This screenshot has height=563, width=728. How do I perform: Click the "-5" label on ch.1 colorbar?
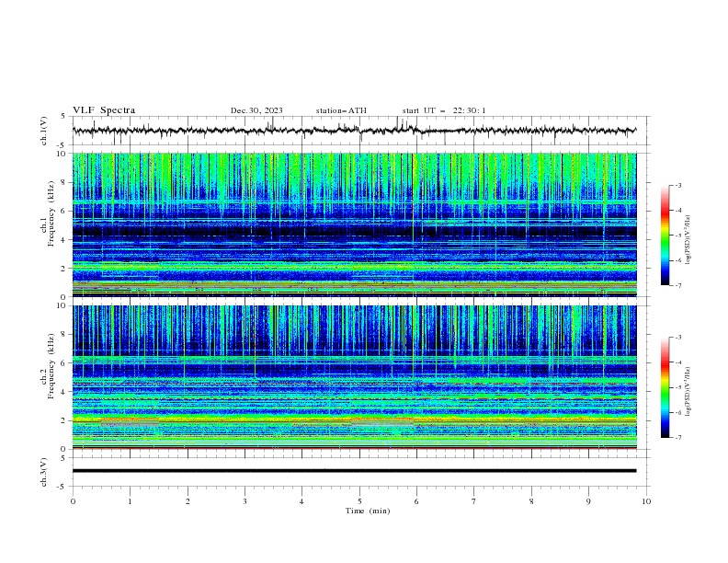coord(677,236)
